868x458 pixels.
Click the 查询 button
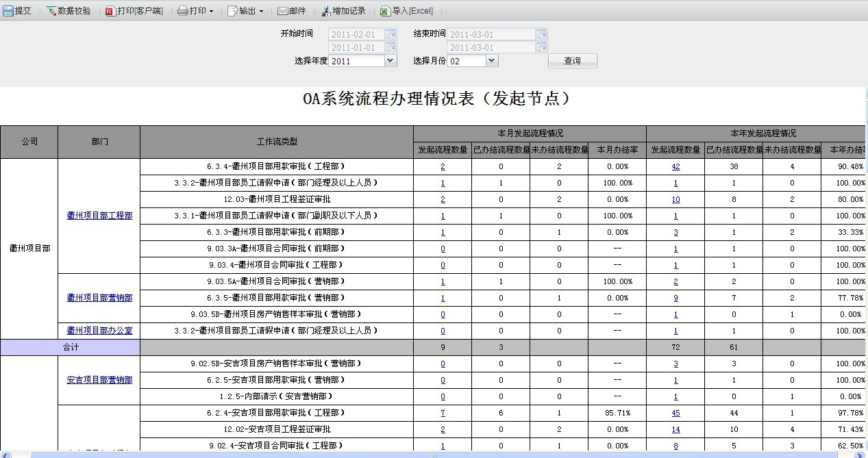(573, 61)
